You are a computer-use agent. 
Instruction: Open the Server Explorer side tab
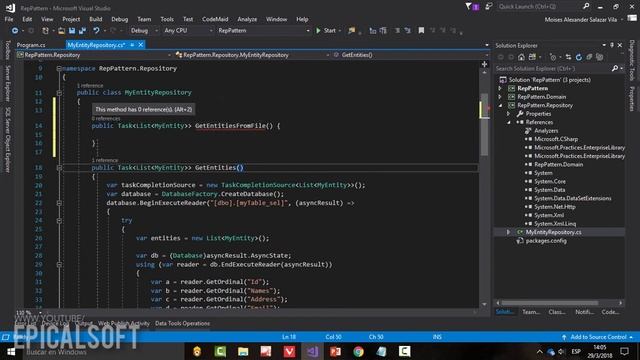point(7,84)
